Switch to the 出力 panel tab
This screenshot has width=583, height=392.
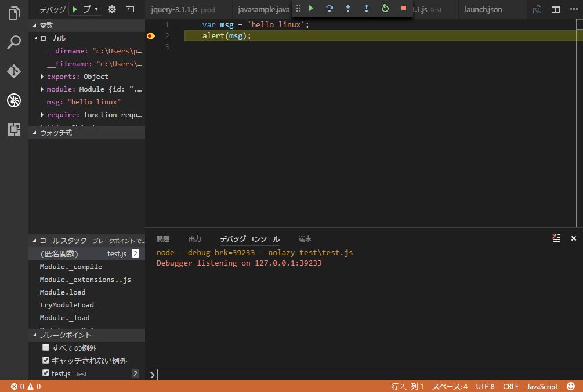(195, 239)
